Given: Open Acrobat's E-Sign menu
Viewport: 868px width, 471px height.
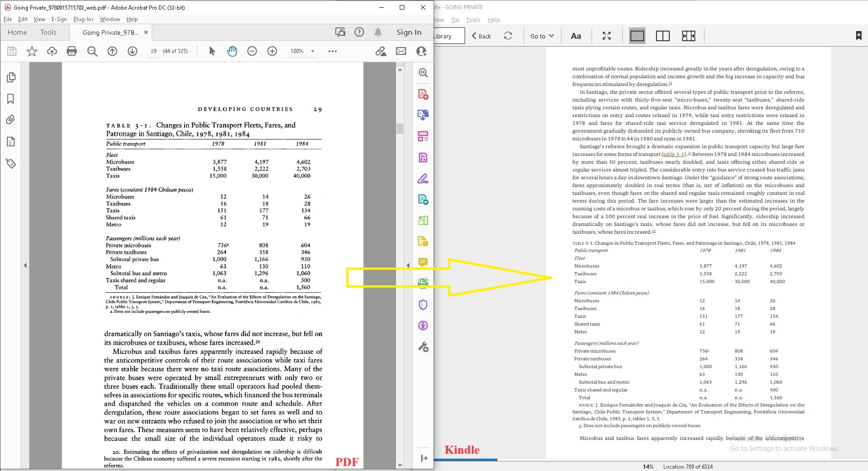Looking at the screenshot, I should click(58, 19).
